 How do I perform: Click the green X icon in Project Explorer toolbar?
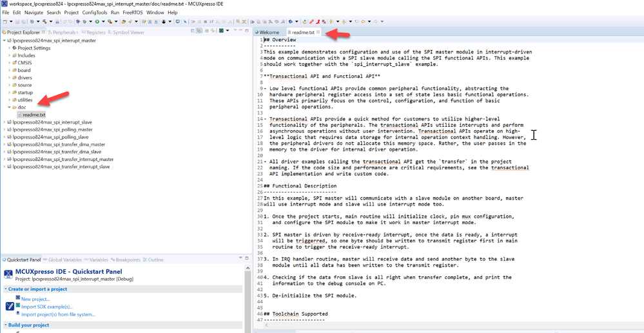pyautogui.click(x=221, y=31)
